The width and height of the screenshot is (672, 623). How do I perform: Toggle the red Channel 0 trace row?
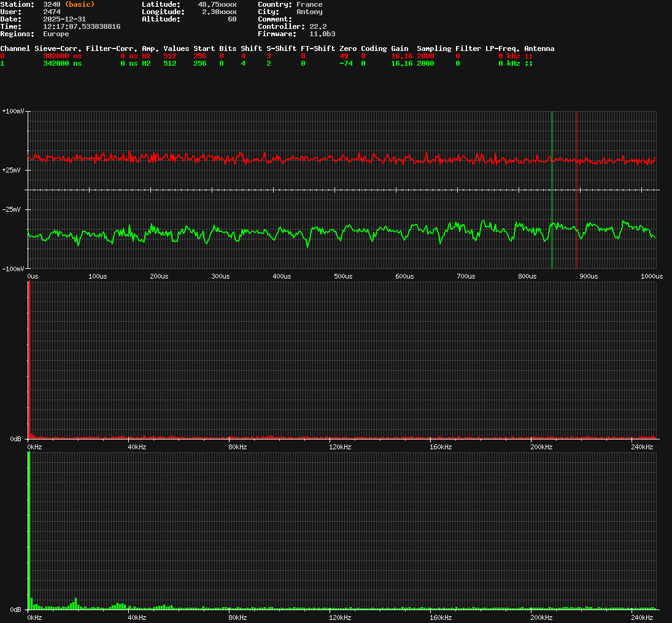[2, 56]
